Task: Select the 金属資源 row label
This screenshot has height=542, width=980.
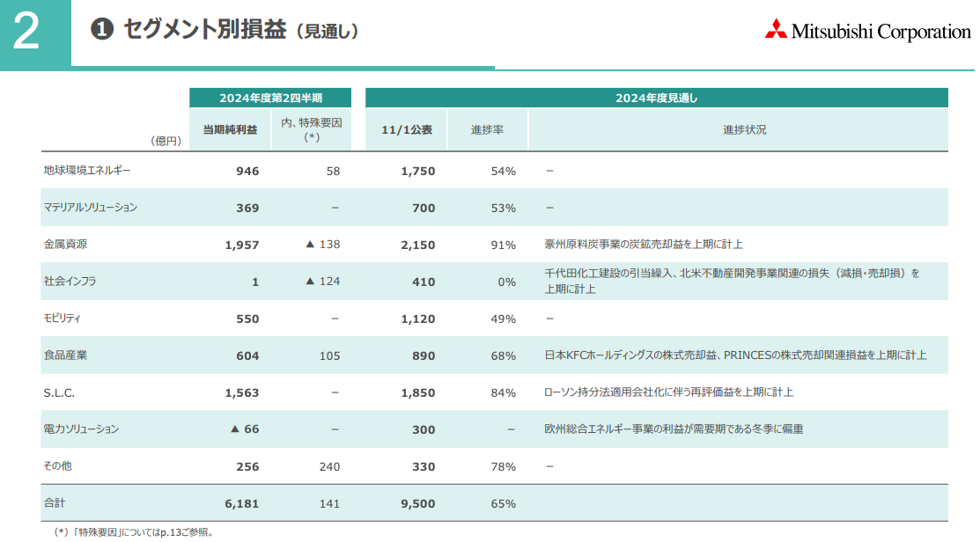Action: coord(65,244)
